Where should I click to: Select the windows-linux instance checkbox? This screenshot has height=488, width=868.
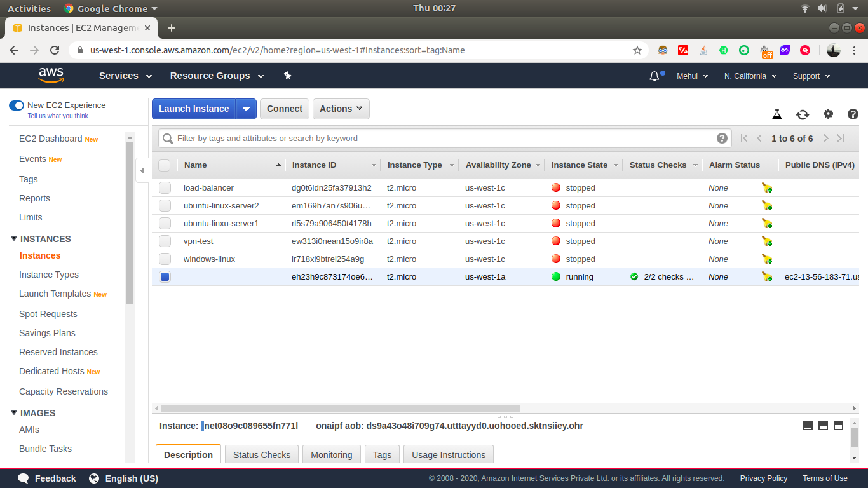coord(165,259)
